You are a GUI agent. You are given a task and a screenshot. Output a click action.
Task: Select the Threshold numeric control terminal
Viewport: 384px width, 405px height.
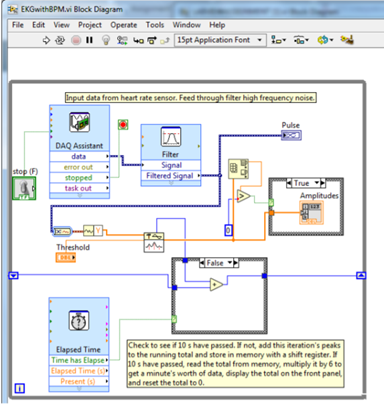click(x=66, y=258)
